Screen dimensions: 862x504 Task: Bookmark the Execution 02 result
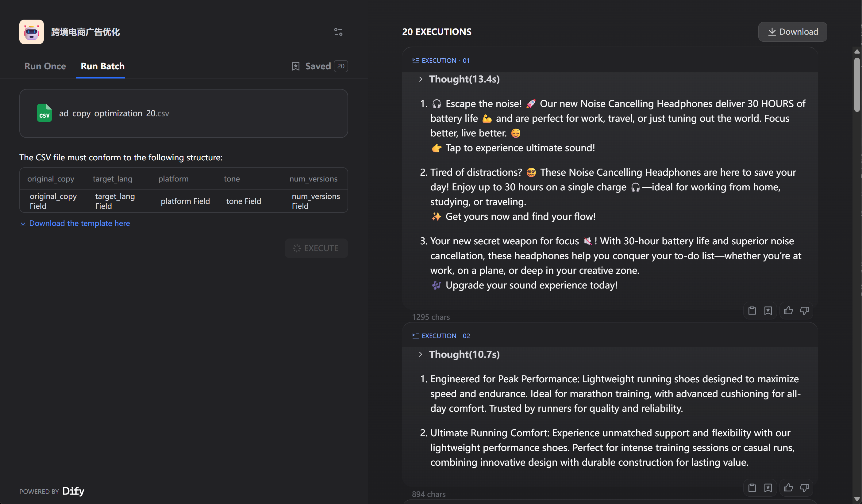tap(768, 487)
